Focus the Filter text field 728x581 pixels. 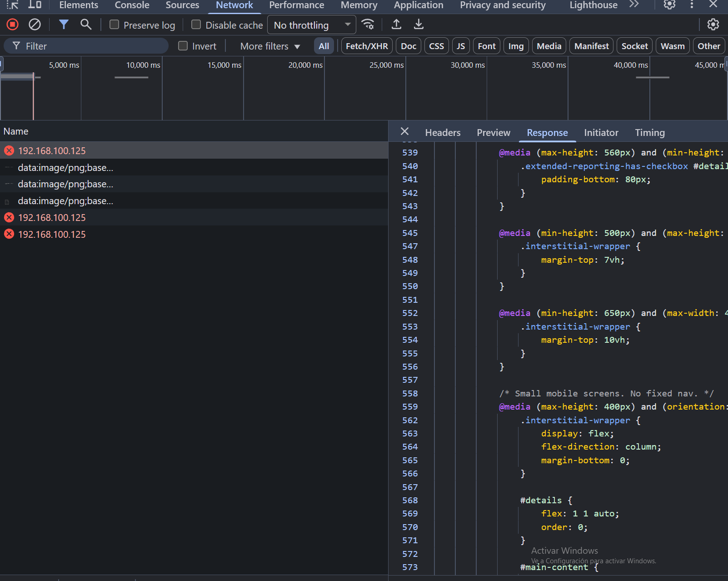pyautogui.click(x=91, y=46)
